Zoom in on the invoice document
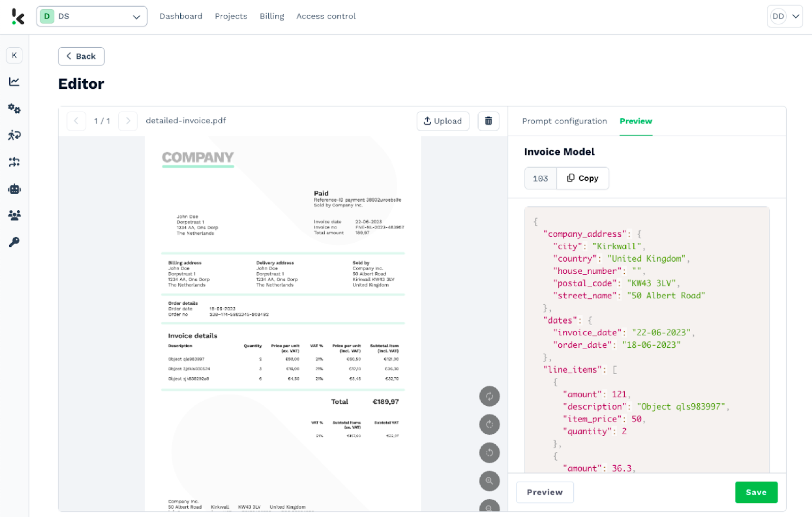The image size is (812, 517). 489,481
